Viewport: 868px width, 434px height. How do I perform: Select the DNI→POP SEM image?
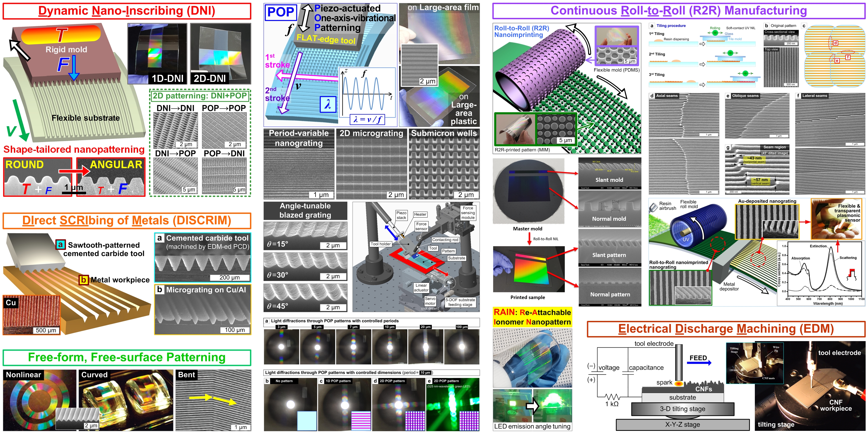click(176, 176)
